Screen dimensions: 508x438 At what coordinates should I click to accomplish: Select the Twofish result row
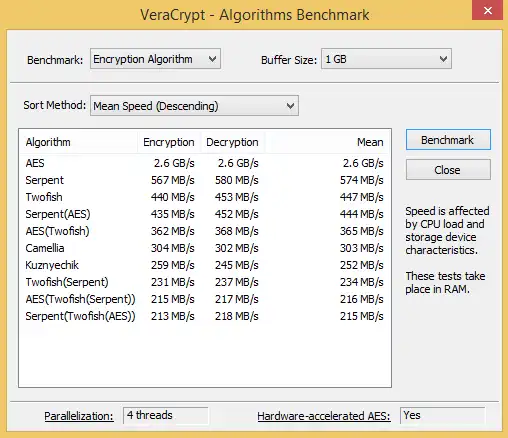coord(204,197)
